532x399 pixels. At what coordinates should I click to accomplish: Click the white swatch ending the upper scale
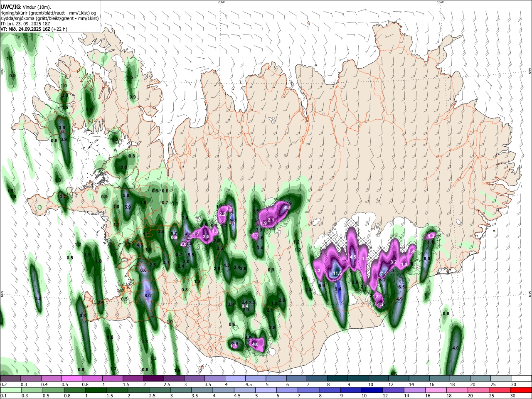521,378
